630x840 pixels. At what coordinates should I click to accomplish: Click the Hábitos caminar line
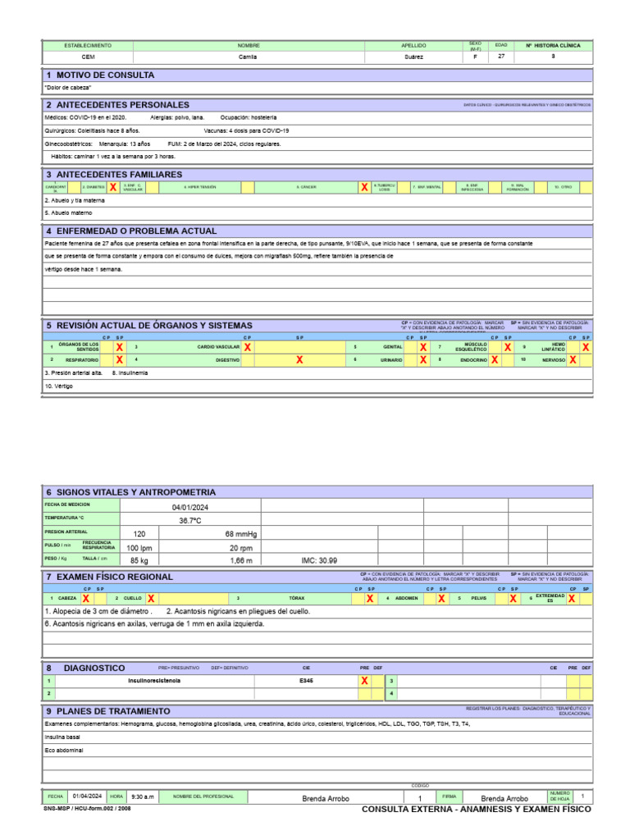click(113, 157)
